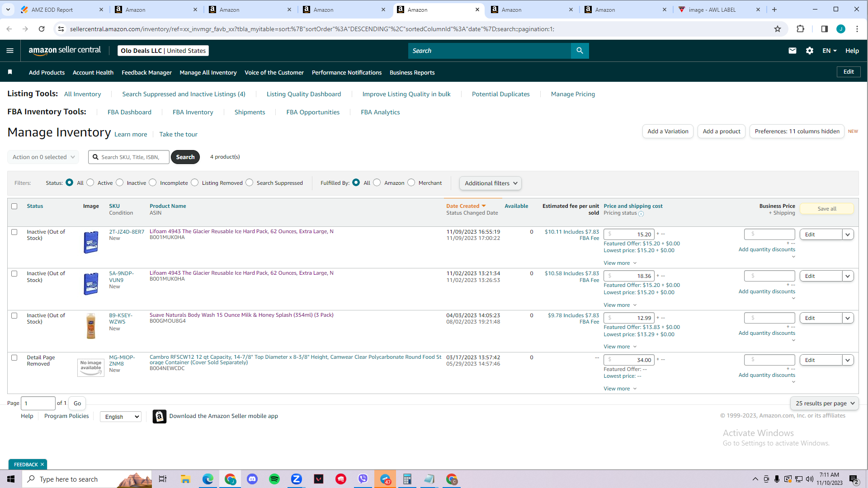Switch to the image - AWL LABEL tab
The height and width of the screenshot is (488, 868).
[720, 9]
